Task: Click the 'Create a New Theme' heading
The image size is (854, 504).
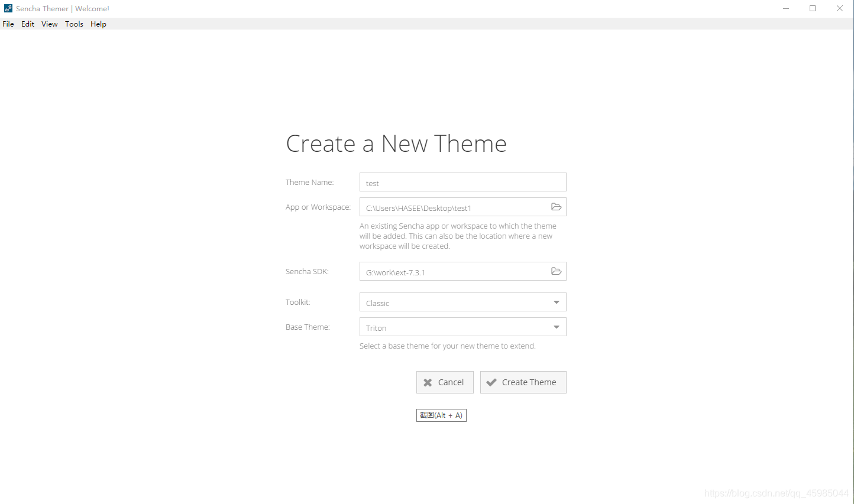Action: 396,144
